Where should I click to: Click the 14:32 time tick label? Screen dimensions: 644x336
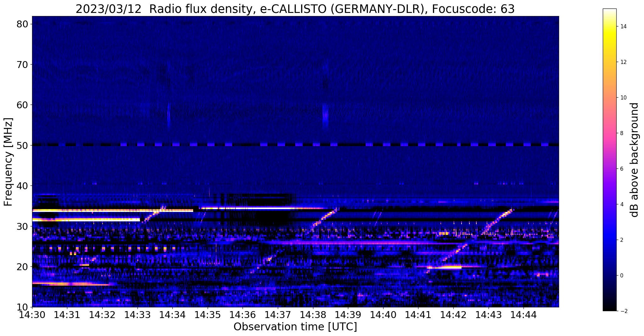pyautogui.click(x=102, y=315)
